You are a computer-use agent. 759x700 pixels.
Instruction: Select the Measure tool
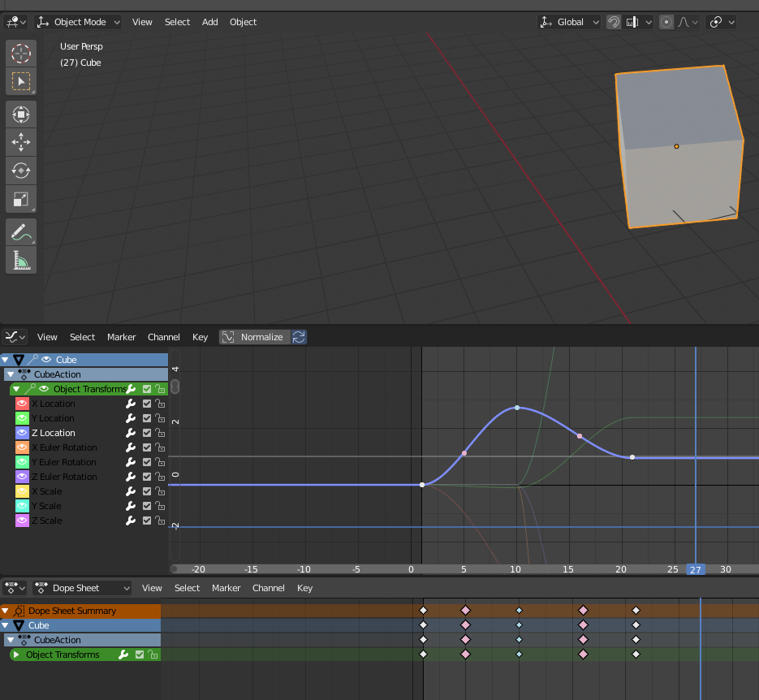coord(21,260)
